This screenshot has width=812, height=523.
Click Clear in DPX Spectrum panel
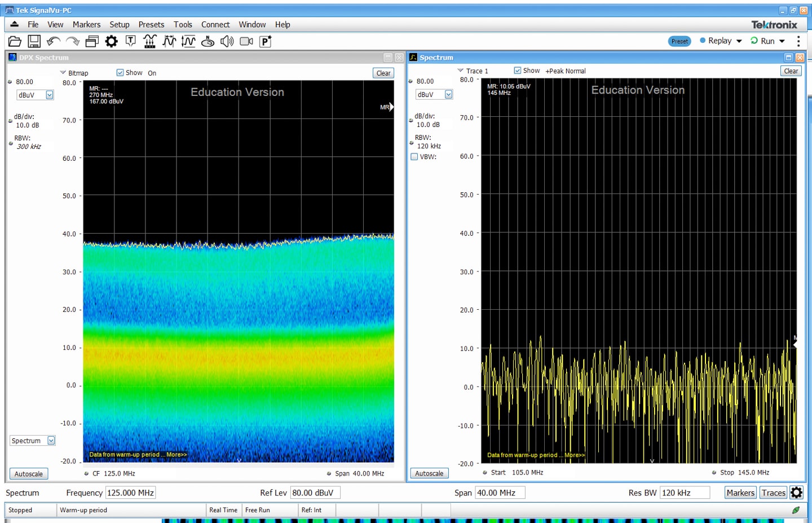[x=383, y=73]
